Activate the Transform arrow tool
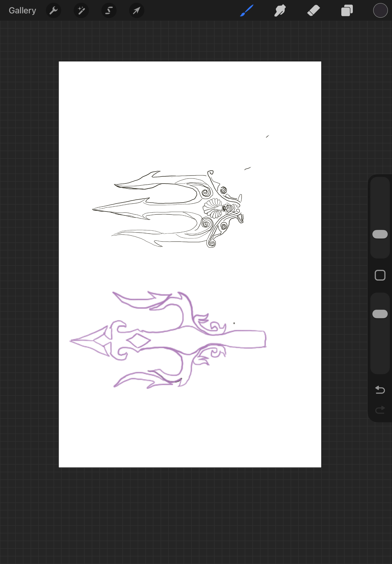This screenshot has width=392, height=564. pyautogui.click(x=136, y=11)
